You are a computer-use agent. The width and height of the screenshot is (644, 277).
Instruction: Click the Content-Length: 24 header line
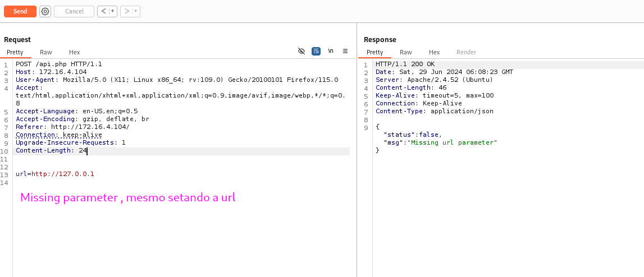click(51, 151)
